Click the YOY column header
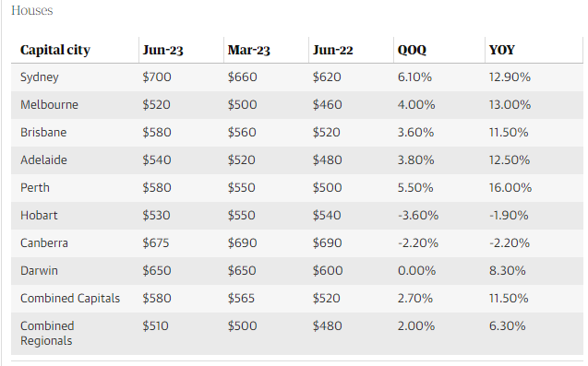The image size is (588, 366). pos(502,50)
